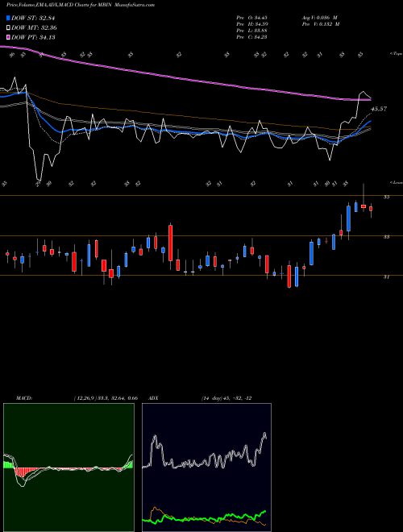This screenshot has width=403, height=532.
Task: Click the 'Avg V: 0.086 M' value
Action: tap(320, 18)
